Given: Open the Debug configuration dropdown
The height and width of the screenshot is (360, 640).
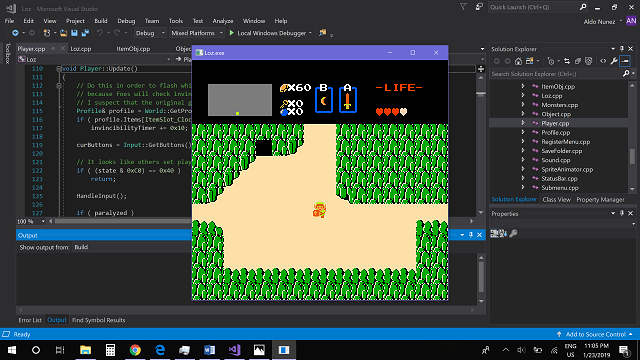Looking at the screenshot, I should [x=150, y=33].
